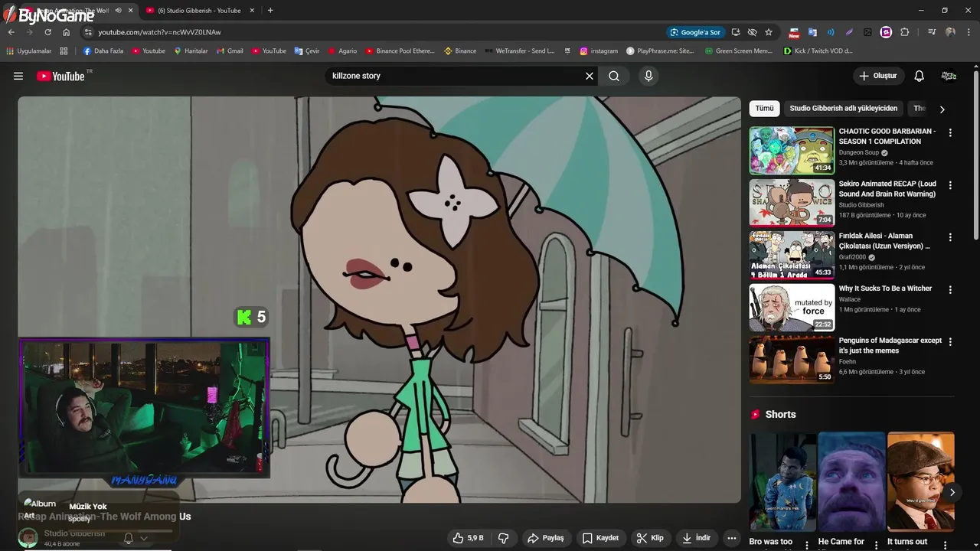Go to the browser home page
Viewport: 980px width, 551px height.
pos(66,32)
